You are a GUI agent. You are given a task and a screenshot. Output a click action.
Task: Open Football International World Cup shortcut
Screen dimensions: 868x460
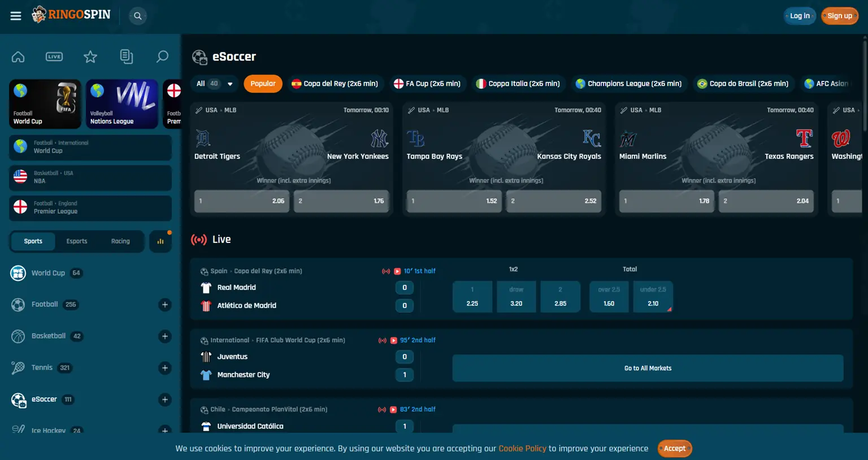(x=90, y=147)
